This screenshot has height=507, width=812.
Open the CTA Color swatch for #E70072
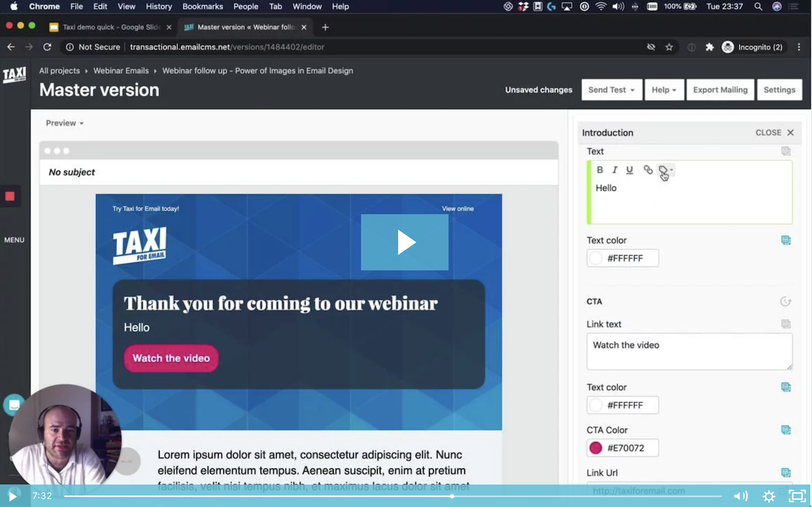coord(595,447)
